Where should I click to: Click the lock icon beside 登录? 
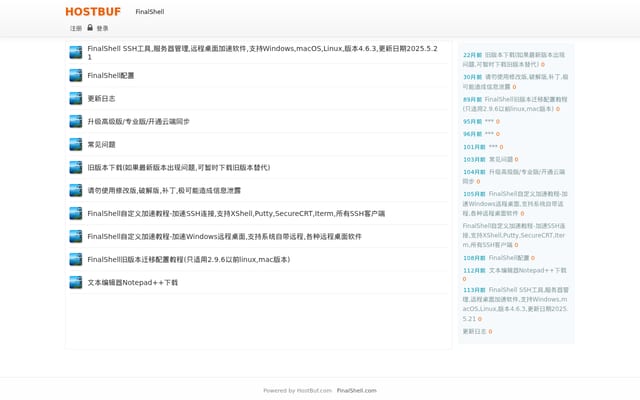[x=90, y=27]
